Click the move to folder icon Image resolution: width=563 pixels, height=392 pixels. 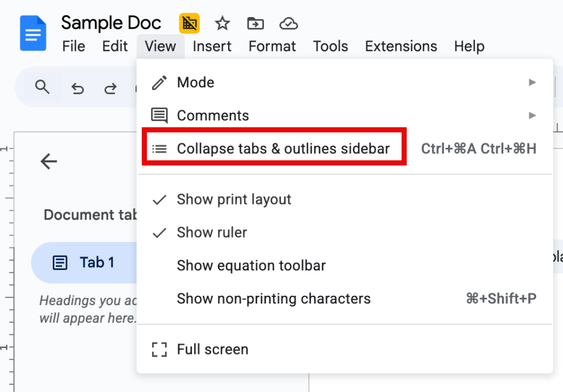click(x=255, y=23)
